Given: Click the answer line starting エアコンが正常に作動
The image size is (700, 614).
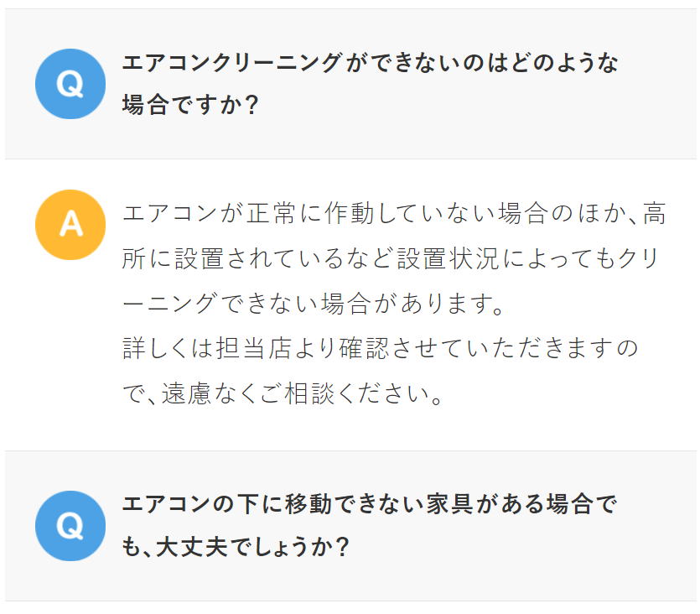Looking at the screenshot, I should [x=394, y=215].
